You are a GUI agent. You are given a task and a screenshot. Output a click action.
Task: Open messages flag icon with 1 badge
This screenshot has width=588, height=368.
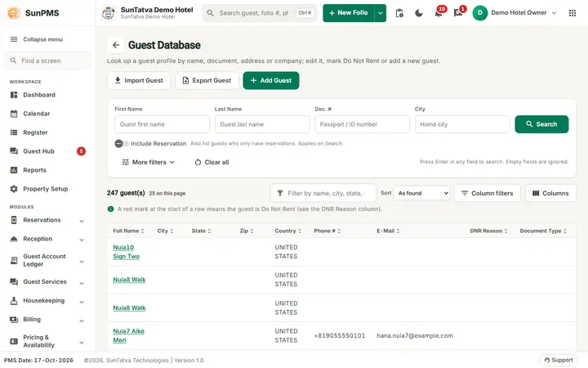[x=458, y=13]
